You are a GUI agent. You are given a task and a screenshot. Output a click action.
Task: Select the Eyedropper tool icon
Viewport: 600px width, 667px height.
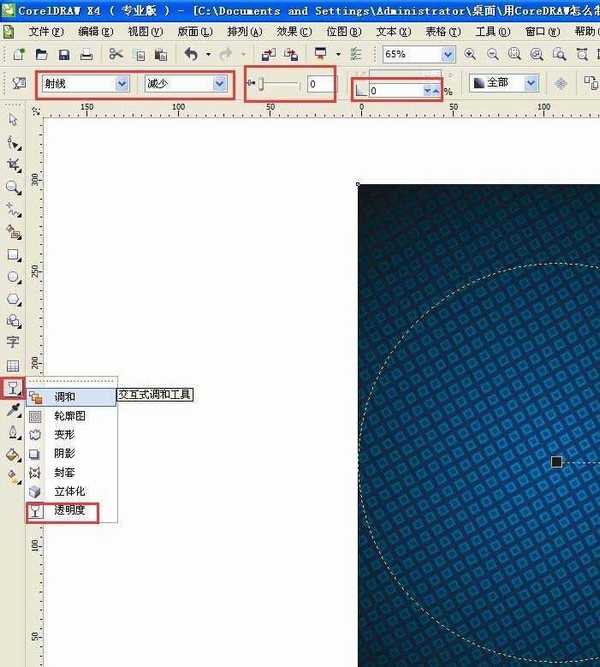[14, 410]
